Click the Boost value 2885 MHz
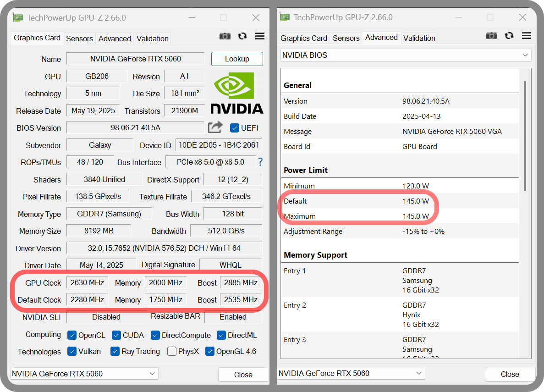 point(241,282)
